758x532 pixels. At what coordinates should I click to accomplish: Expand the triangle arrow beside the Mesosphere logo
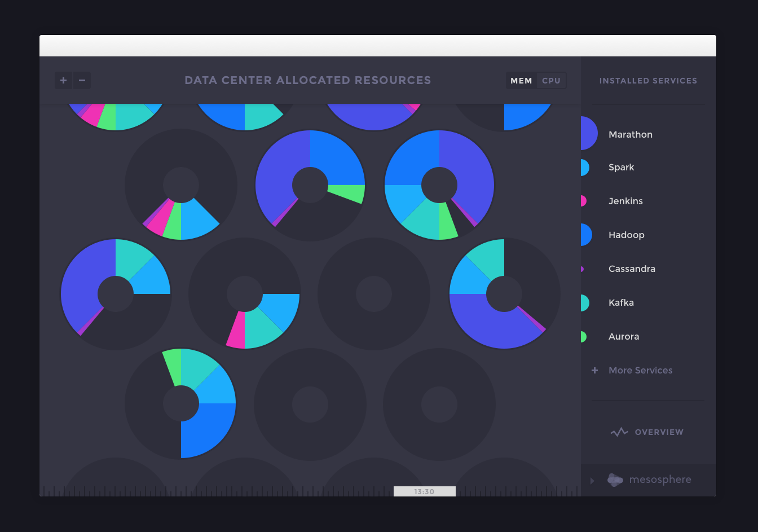click(x=592, y=481)
